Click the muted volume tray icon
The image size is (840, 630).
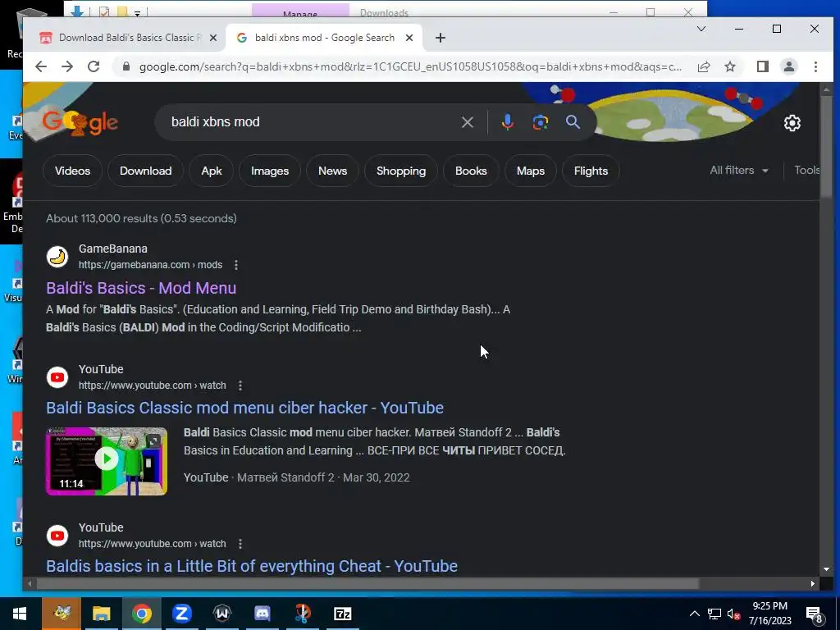coord(734,614)
